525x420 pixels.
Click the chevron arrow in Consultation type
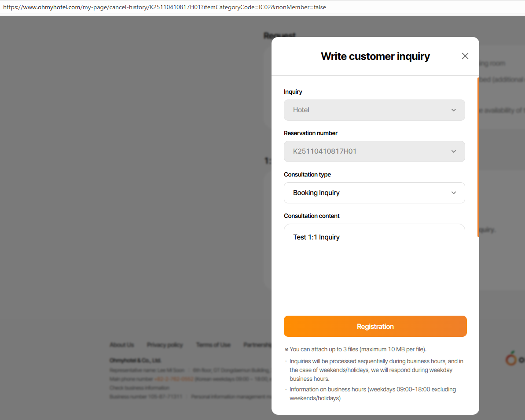454,193
